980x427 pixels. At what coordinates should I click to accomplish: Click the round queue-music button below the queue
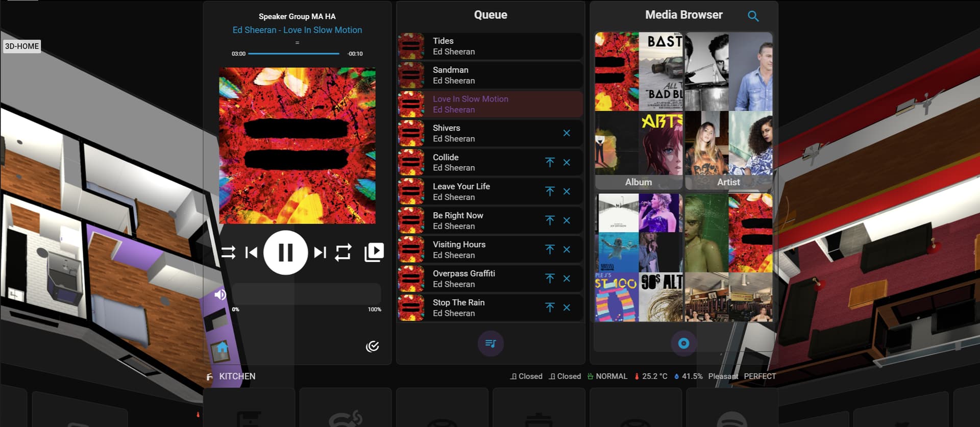(x=491, y=343)
